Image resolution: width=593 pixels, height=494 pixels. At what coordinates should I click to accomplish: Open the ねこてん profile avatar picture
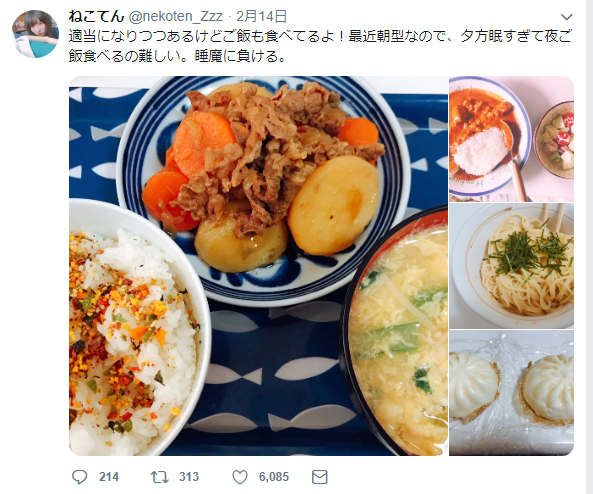[36, 34]
